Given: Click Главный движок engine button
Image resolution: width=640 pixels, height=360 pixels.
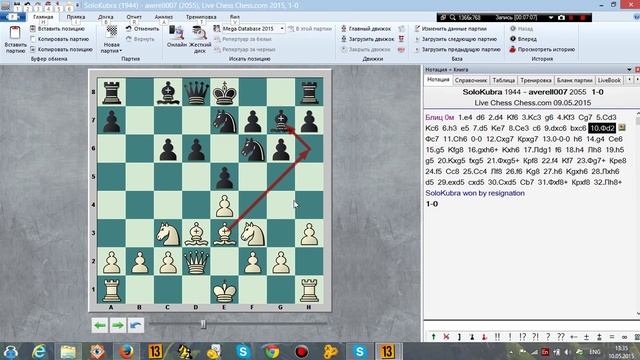Looking at the screenshot, I should (x=366, y=29).
